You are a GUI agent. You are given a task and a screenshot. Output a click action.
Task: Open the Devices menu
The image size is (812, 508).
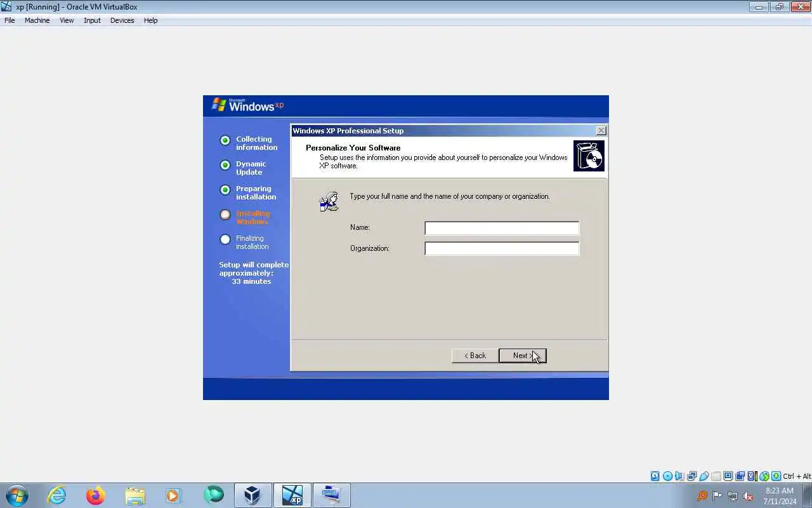[x=122, y=20]
